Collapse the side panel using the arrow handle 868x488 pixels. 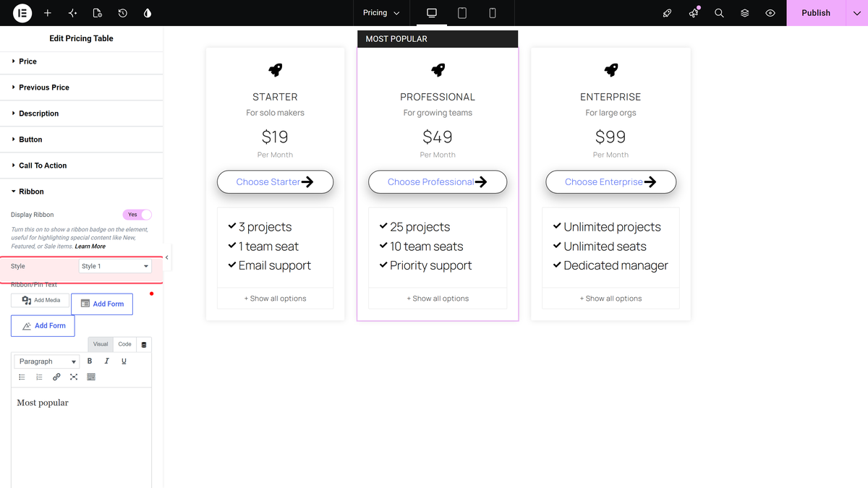[167, 257]
